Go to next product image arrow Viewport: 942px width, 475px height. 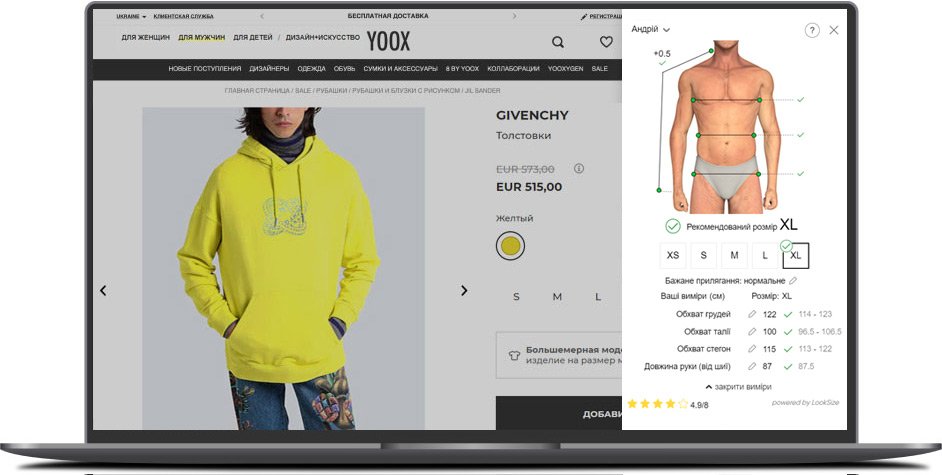coord(464,291)
